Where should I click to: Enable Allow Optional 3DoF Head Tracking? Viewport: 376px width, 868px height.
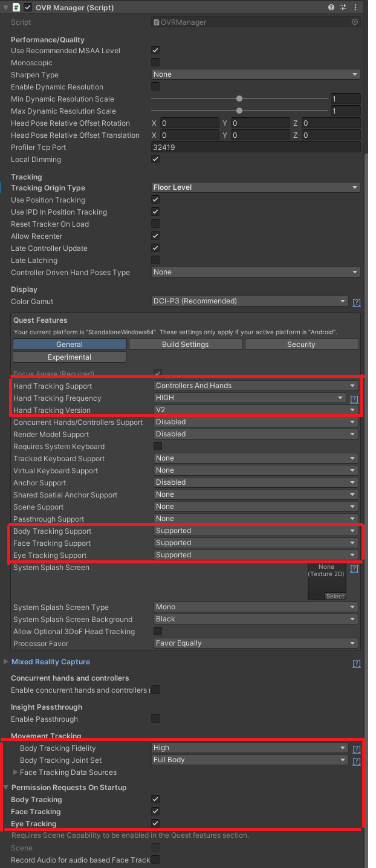pos(158,632)
